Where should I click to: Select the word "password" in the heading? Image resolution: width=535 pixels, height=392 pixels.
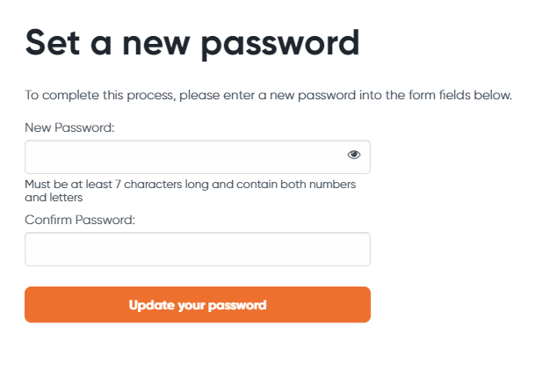(279, 46)
